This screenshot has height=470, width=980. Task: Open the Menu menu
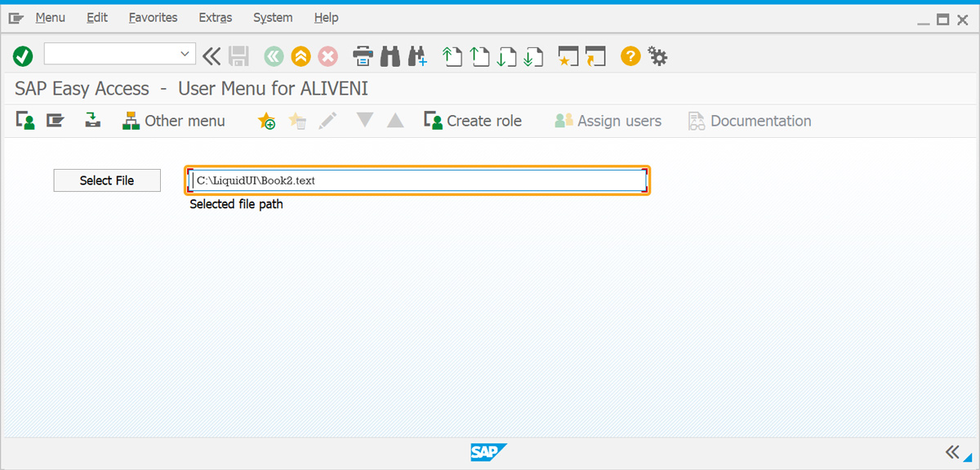coord(51,17)
